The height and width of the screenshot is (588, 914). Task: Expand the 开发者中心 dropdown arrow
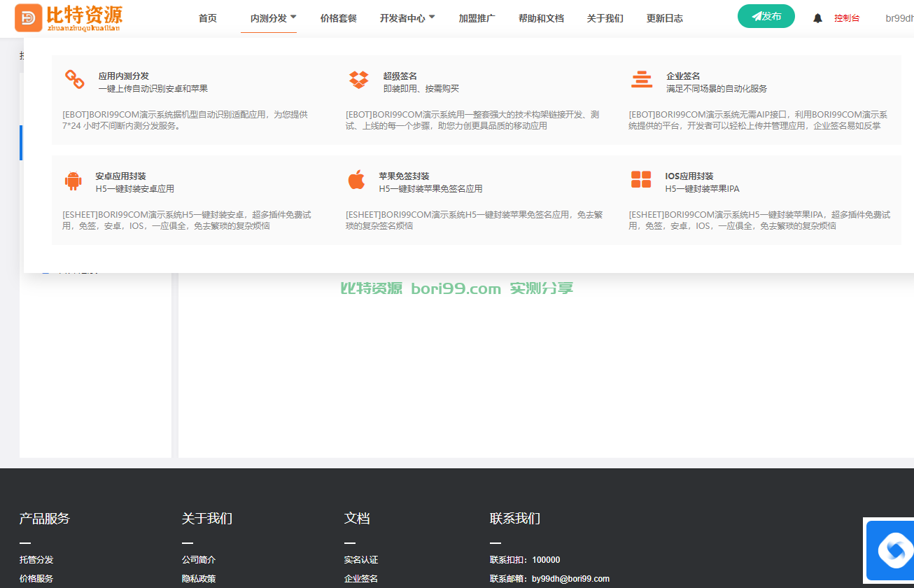[x=432, y=17]
